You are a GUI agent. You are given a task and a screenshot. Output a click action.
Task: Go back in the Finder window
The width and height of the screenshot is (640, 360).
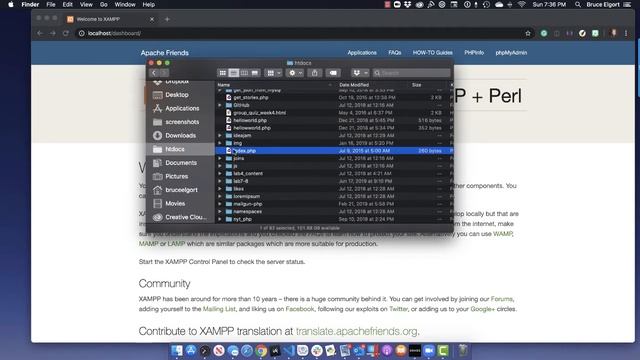(x=154, y=73)
